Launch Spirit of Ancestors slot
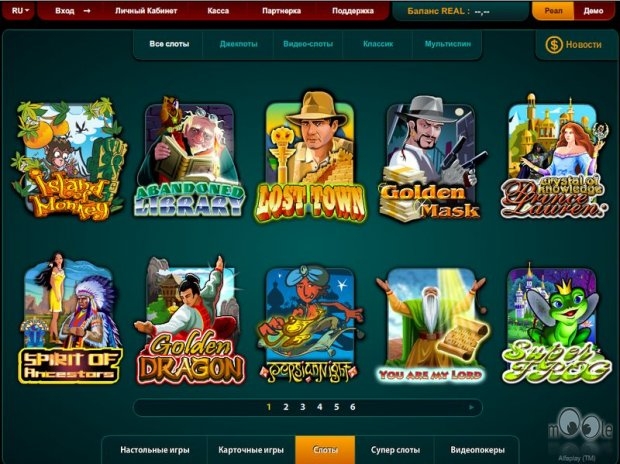This screenshot has width=620, height=464. (x=70, y=318)
